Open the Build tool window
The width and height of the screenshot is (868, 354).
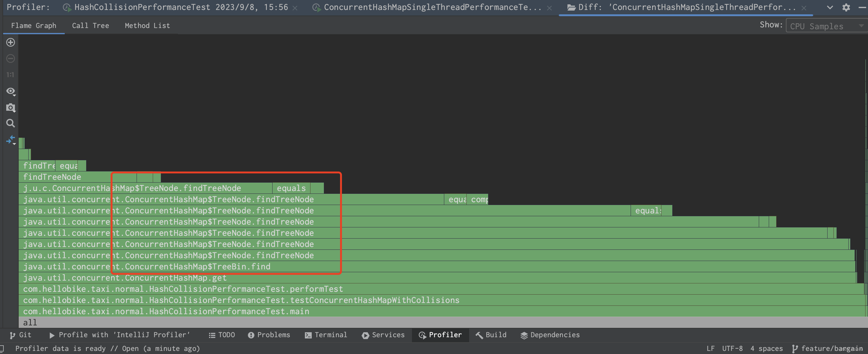pyautogui.click(x=491, y=335)
